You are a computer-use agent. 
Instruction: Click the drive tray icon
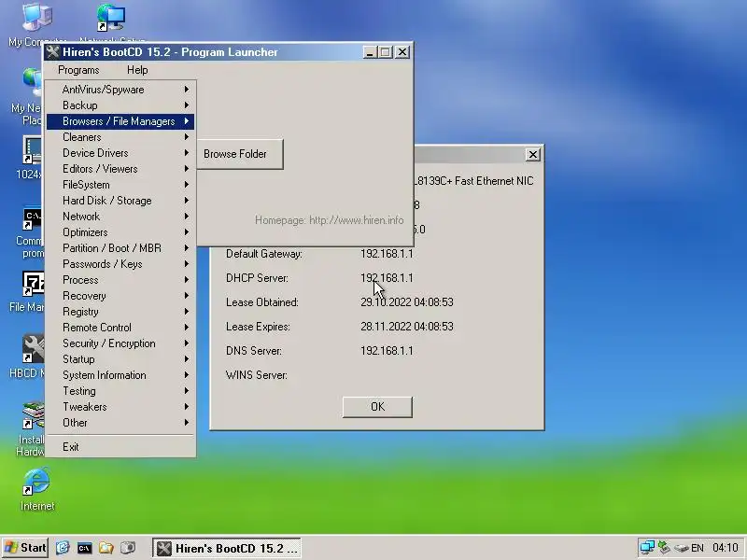pyautogui.click(x=682, y=548)
